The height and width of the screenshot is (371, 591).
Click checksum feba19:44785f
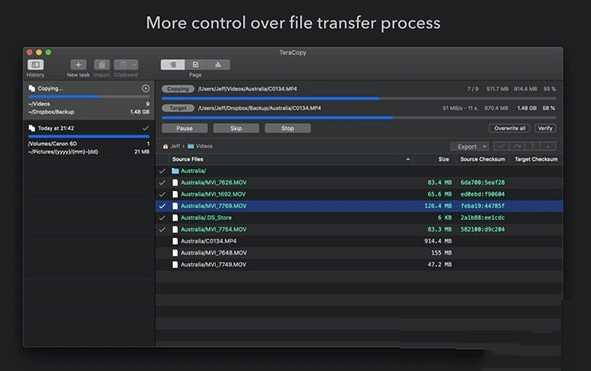click(x=482, y=206)
